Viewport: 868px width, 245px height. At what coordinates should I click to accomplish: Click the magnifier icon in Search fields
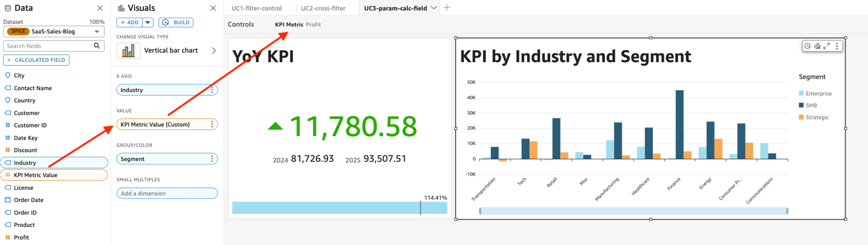point(97,46)
